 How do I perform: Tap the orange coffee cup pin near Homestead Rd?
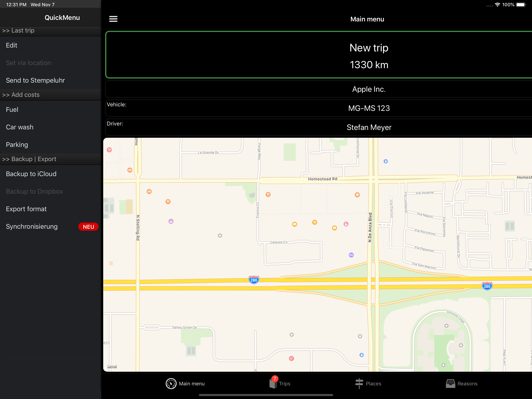(357, 195)
